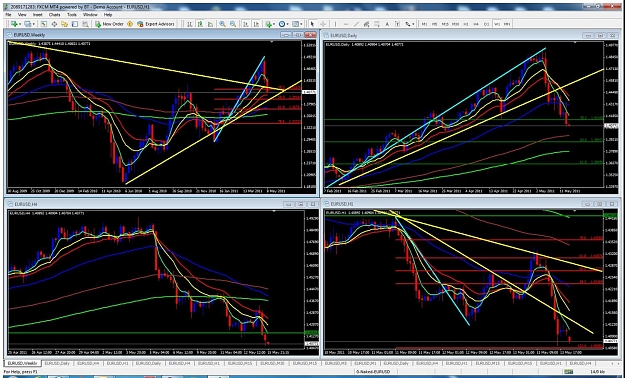Open the Window menu
The width and height of the screenshot is (625, 378).
click(x=90, y=14)
